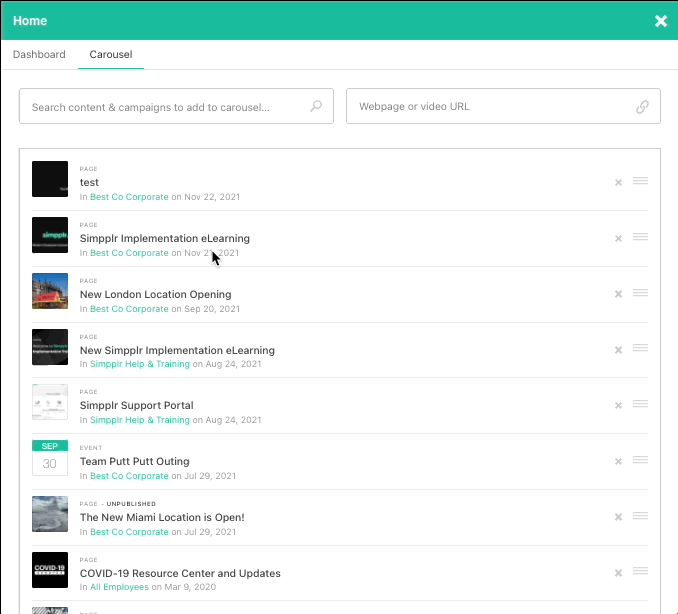Image resolution: width=678 pixels, height=614 pixels.
Task: Open 'Best Co Corporate' link under Simpplr Implementation eLearning
Action: coord(129,253)
